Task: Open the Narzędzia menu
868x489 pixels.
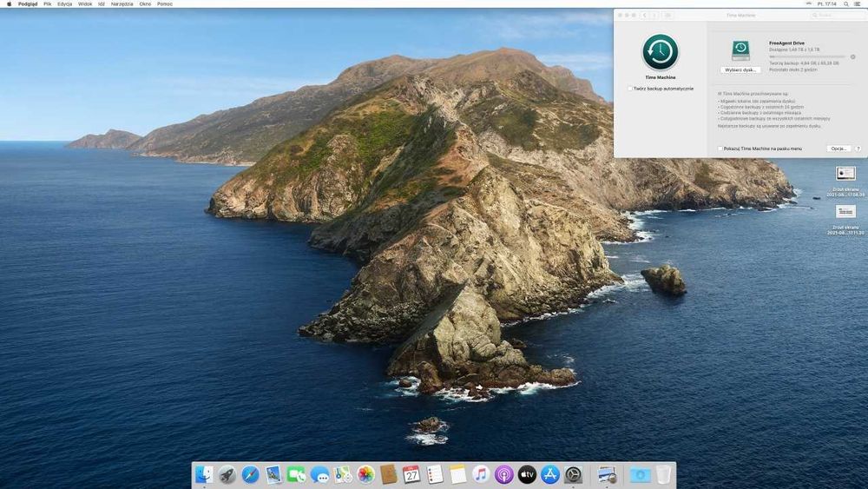Action: pyautogui.click(x=122, y=3)
